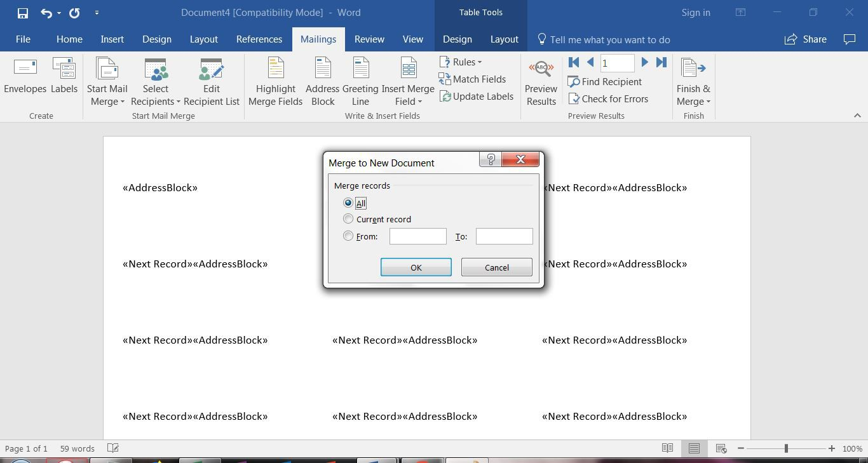Click inside the From record field

coord(417,236)
